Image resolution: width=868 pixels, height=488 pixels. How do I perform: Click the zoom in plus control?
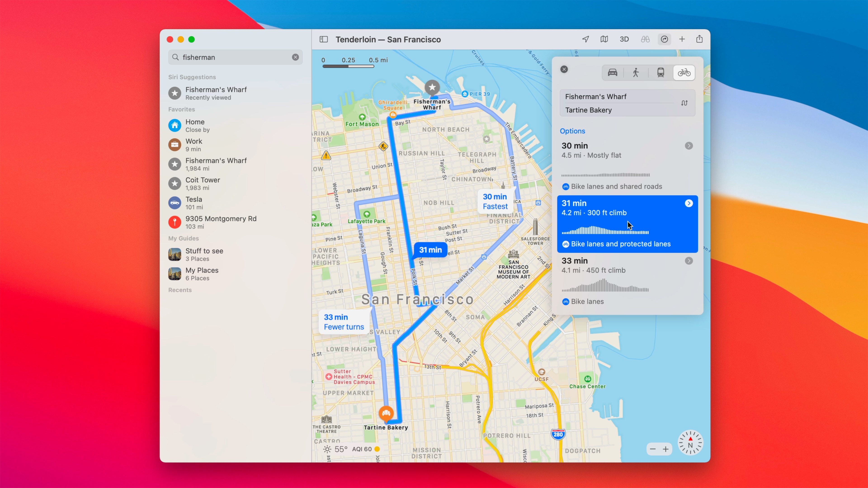tap(666, 449)
